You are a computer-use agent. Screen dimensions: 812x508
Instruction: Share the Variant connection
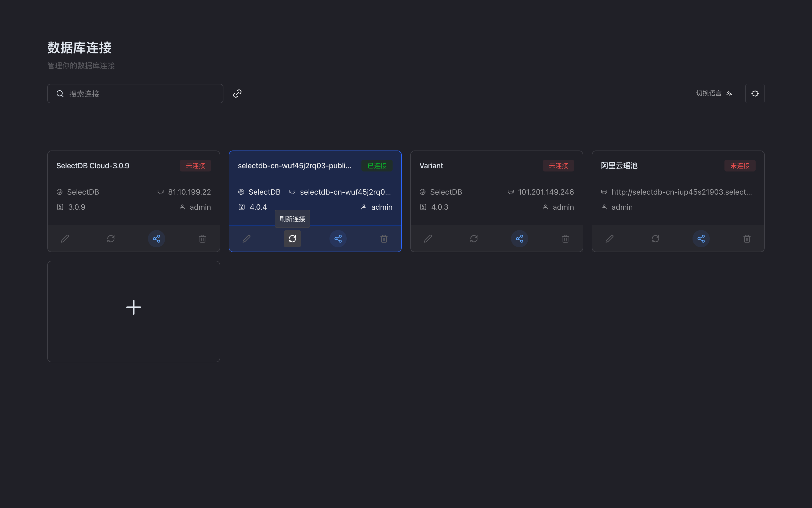[x=519, y=239]
